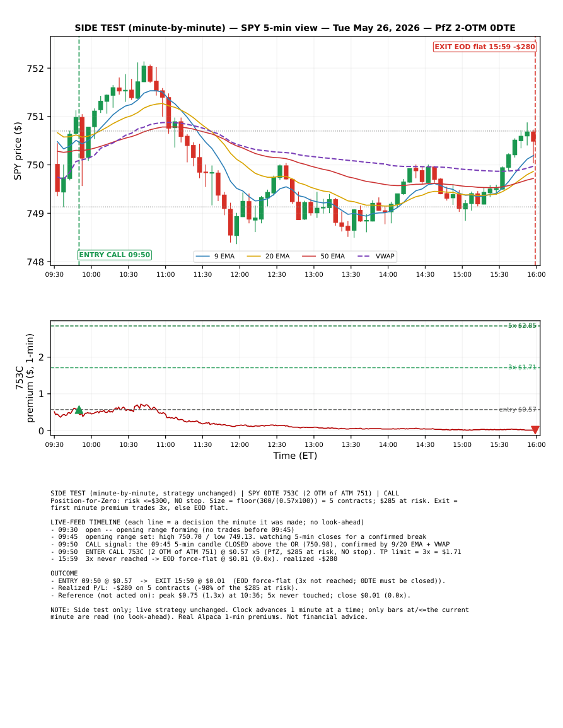
Task: Click the 752 price tick label
Action: 35,69
